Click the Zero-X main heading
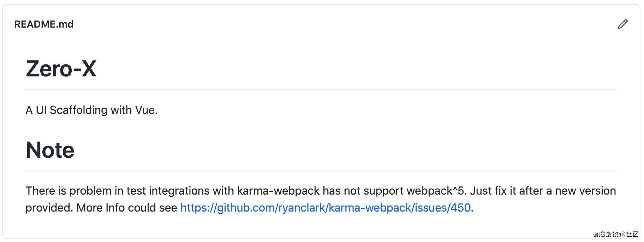The height and width of the screenshot is (242, 644). point(61,69)
